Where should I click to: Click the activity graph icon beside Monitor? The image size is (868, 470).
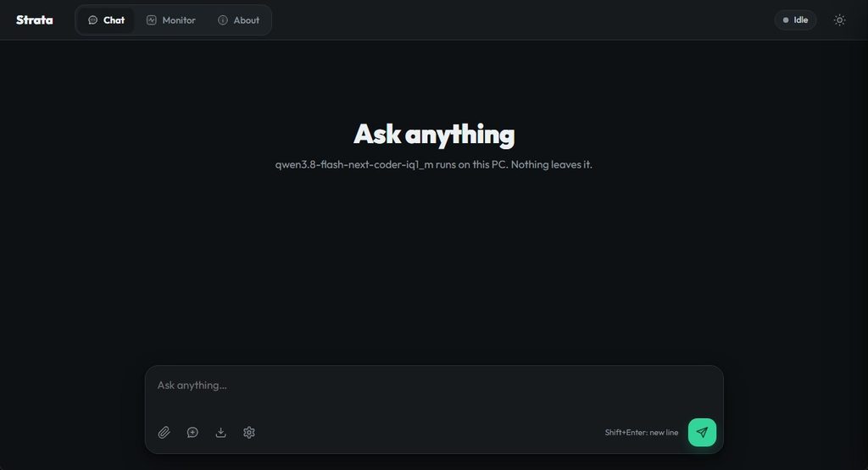[x=151, y=20]
